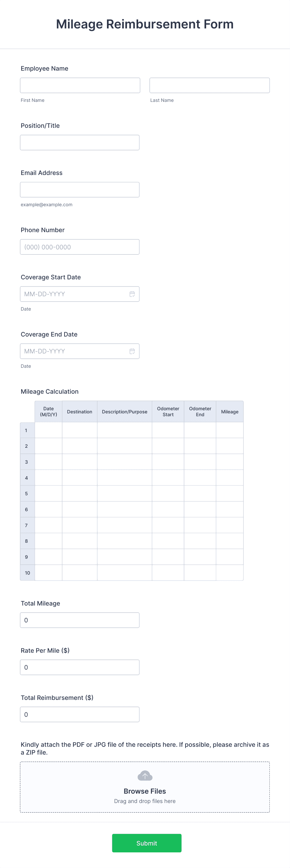This screenshot has width=290, height=868.
Task: Click the Odometer Start cell in row 1
Action: [x=168, y=430]
